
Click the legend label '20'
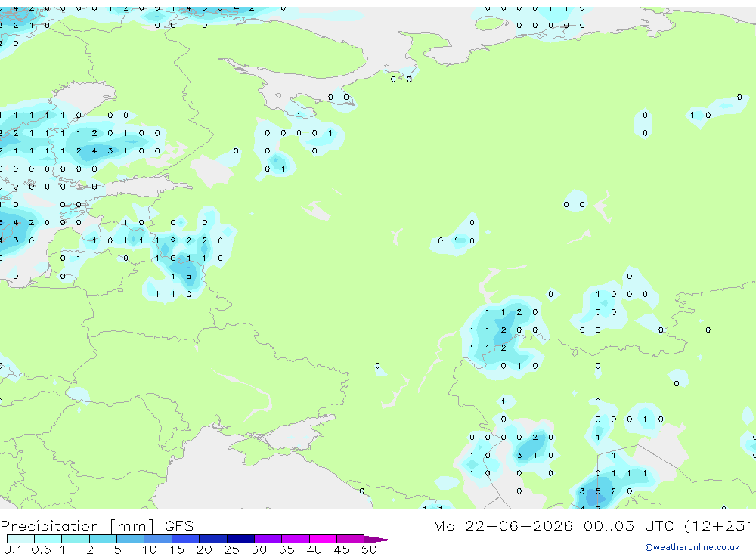pos(204,549)
